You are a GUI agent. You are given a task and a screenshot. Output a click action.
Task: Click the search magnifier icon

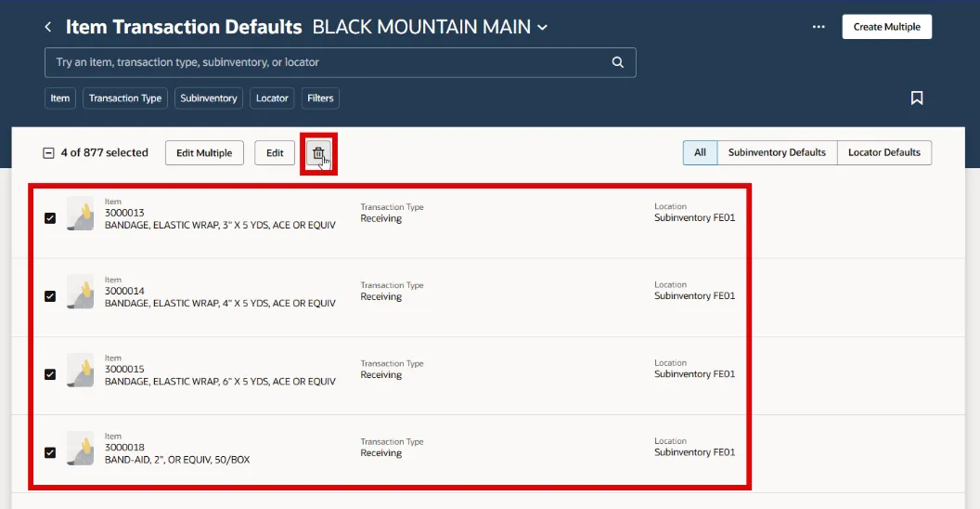coord(618,62)
